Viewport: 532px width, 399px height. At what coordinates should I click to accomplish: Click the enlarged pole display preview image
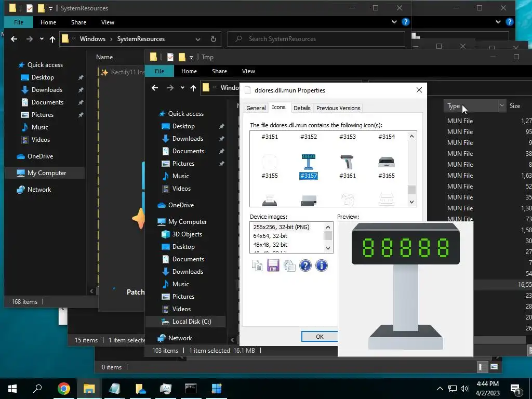(x=405, y=289)
